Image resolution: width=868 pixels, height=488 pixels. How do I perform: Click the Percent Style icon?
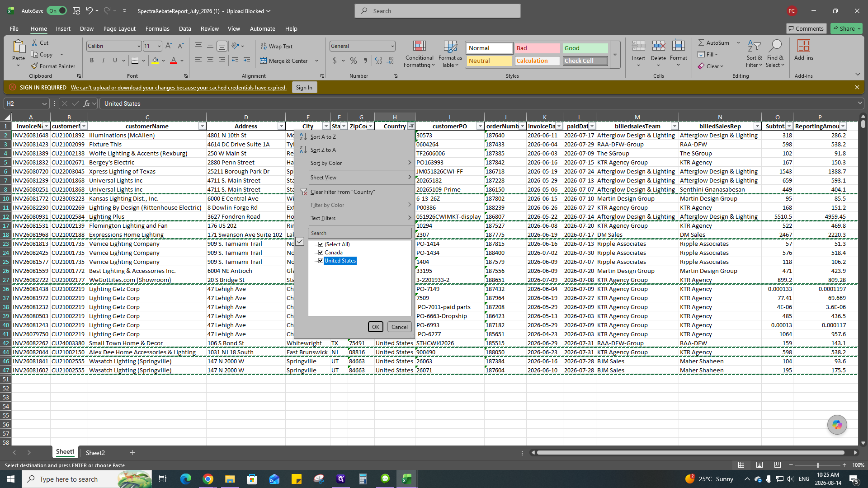tap(354, 61)
